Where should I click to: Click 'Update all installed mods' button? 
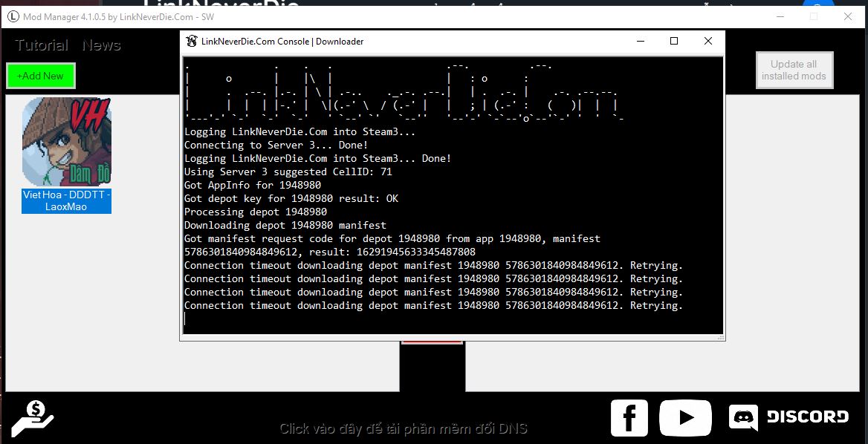794,70
